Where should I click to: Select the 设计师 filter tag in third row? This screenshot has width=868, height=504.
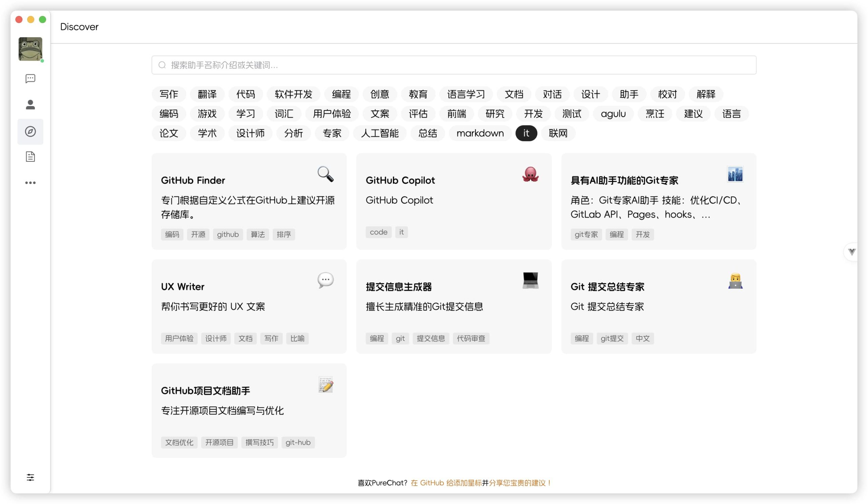pos(251,133)
